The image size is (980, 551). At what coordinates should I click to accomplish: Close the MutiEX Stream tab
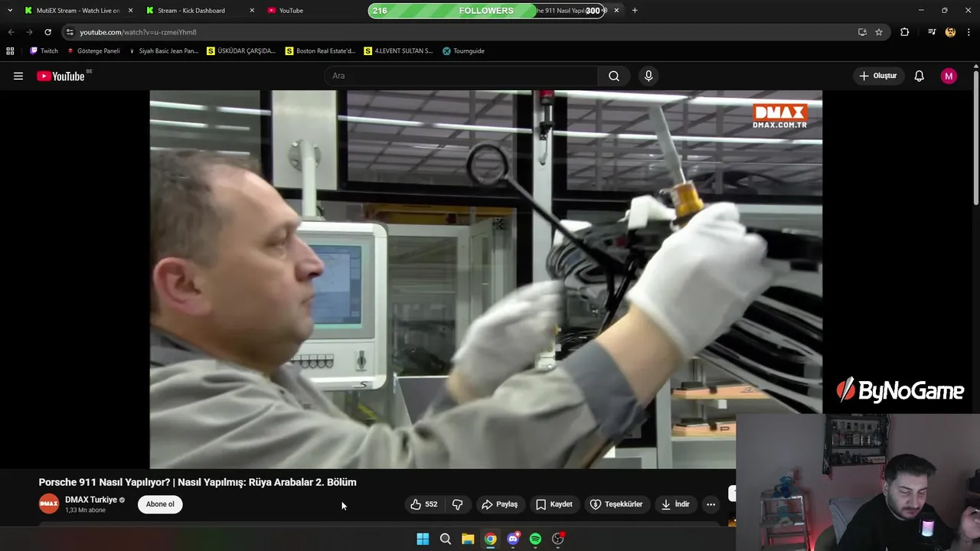(x=130, y=11)
